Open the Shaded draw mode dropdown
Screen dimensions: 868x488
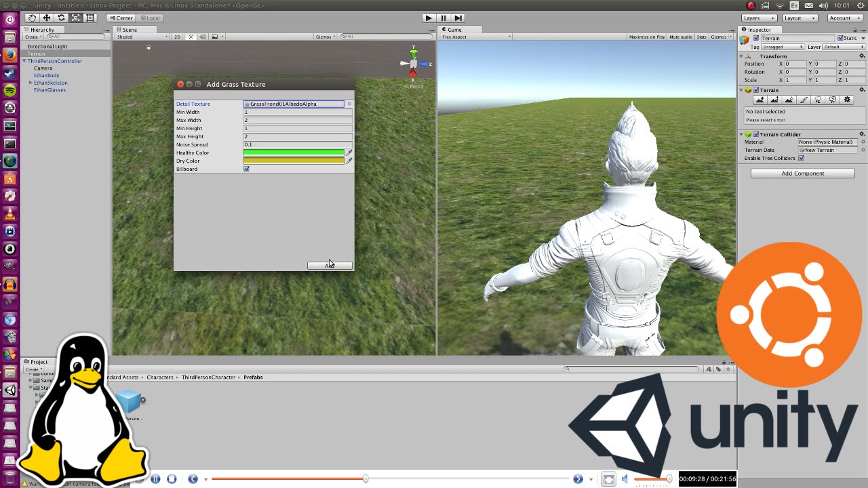[x=142, y=37]
